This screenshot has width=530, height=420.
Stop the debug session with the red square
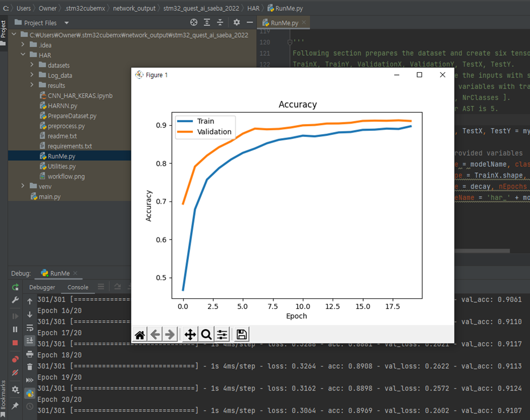(x=15, y=343)
